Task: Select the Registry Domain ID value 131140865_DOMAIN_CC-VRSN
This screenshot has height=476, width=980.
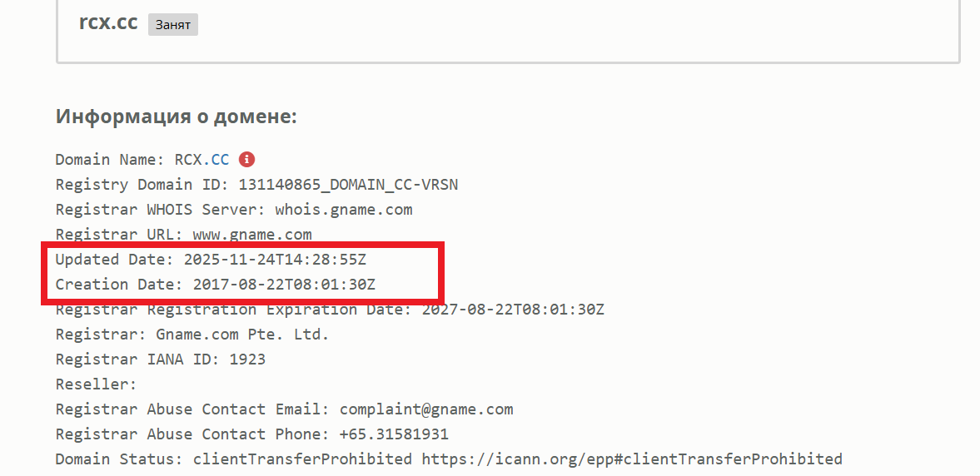Action: (348, 185)
